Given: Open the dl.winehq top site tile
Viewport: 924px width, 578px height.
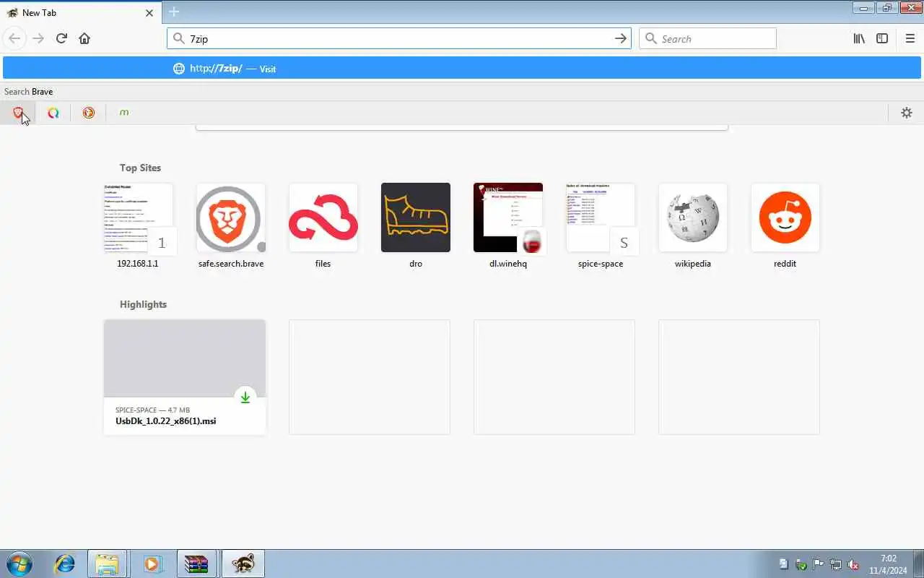Looking at the screenshot, I should pyautogui.click(x=508, y=225).
